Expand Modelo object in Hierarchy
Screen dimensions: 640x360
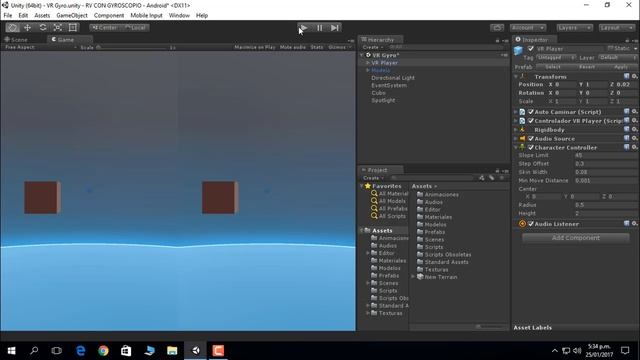pos(368,70)
